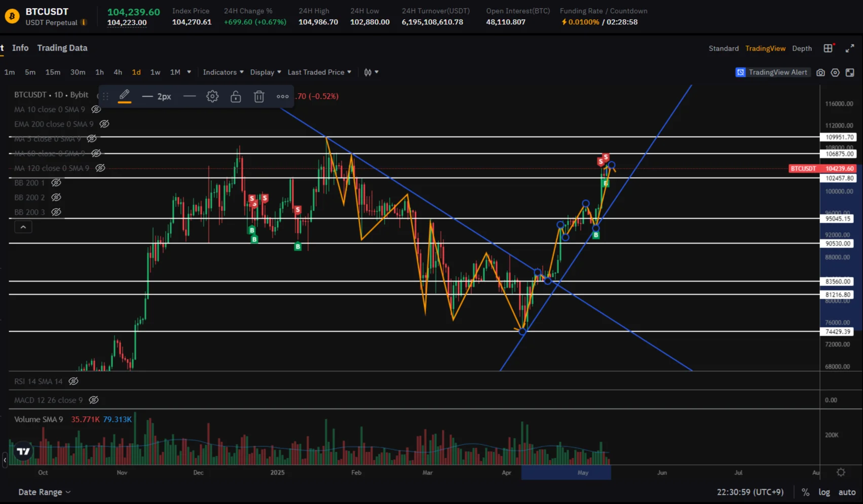Select the 1h timeframe

pyautogui.click(x=99, y=72)
